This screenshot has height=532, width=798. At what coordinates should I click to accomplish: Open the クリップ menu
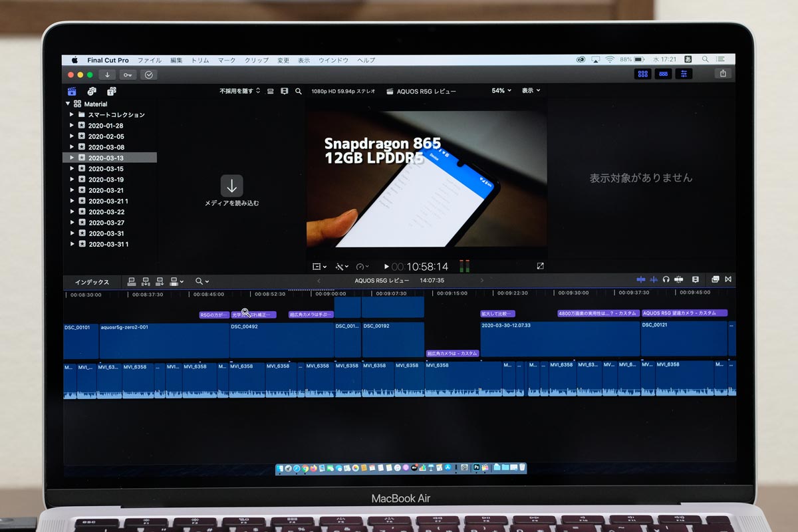[x=257, y=60]
